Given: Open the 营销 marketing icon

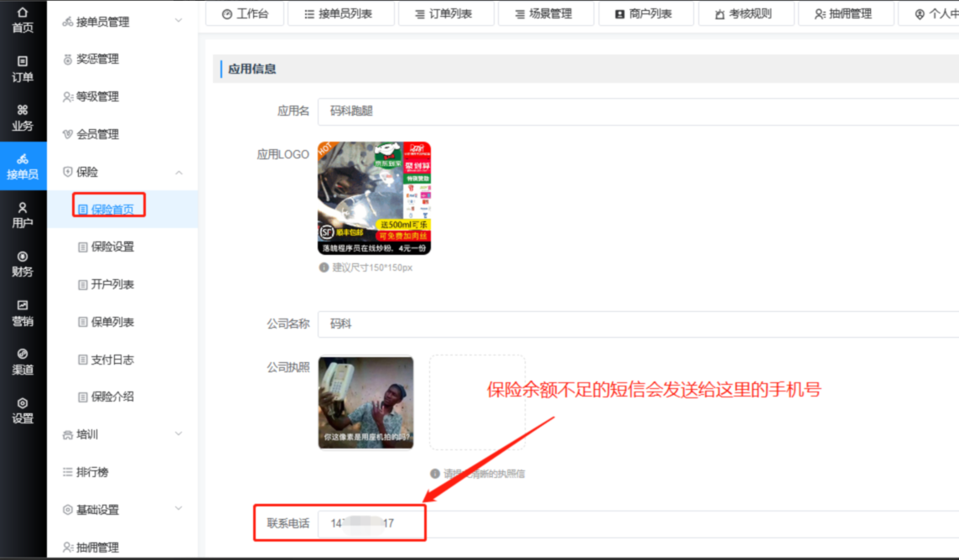Looking at the screenshot, I should click(23, 306).
